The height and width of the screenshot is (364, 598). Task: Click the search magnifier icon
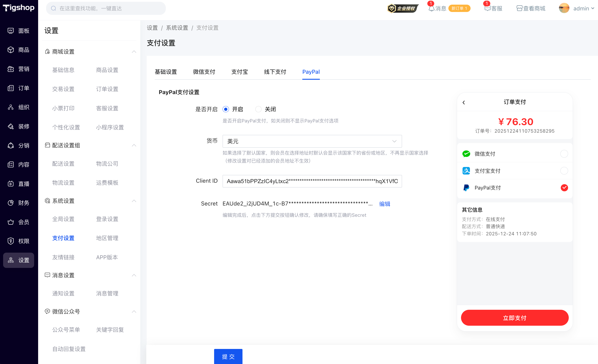click(x=53, y=8)
